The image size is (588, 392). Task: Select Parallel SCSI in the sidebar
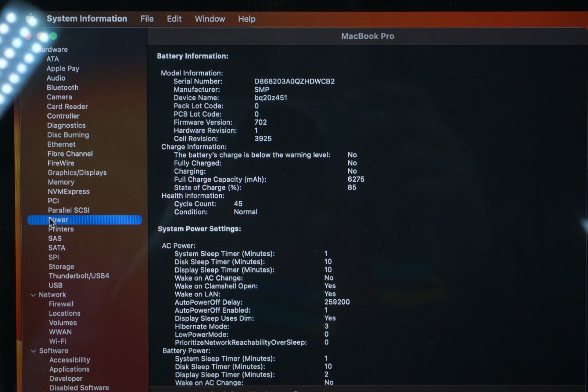(69, 210)
